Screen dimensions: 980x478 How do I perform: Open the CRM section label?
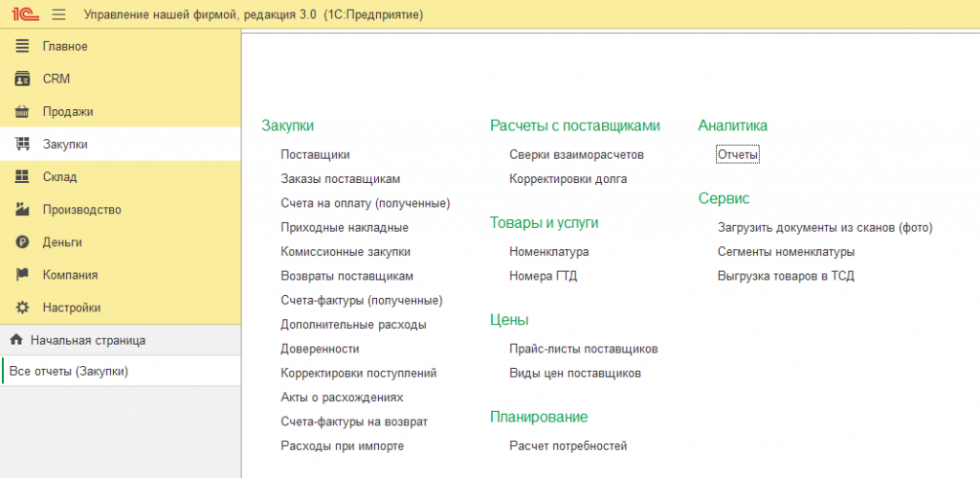[x=56, y=79]
